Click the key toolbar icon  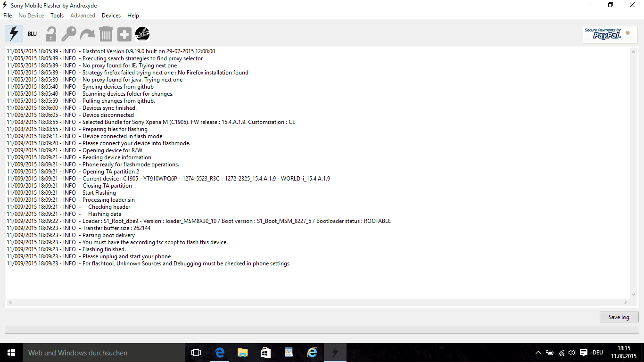point(69,34)
